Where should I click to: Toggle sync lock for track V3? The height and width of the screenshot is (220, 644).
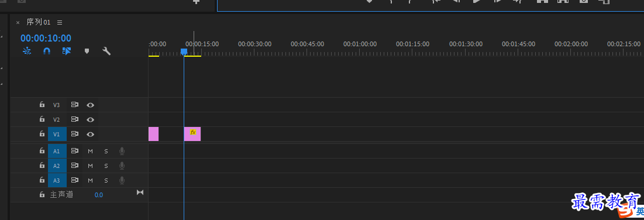pyautogui.click(x=74, y=105)
